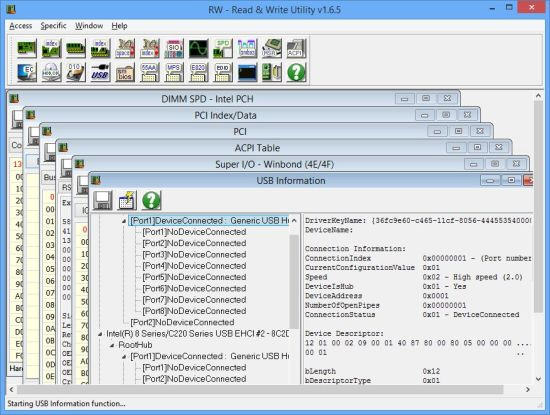This screenshot has height=415, width=550.
Task: Open the Super I/O (SIO) tool
Action: coord(174,48)
